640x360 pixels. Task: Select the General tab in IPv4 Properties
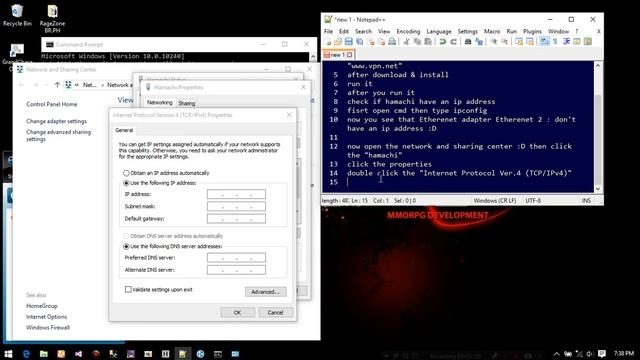click(124, 130)
